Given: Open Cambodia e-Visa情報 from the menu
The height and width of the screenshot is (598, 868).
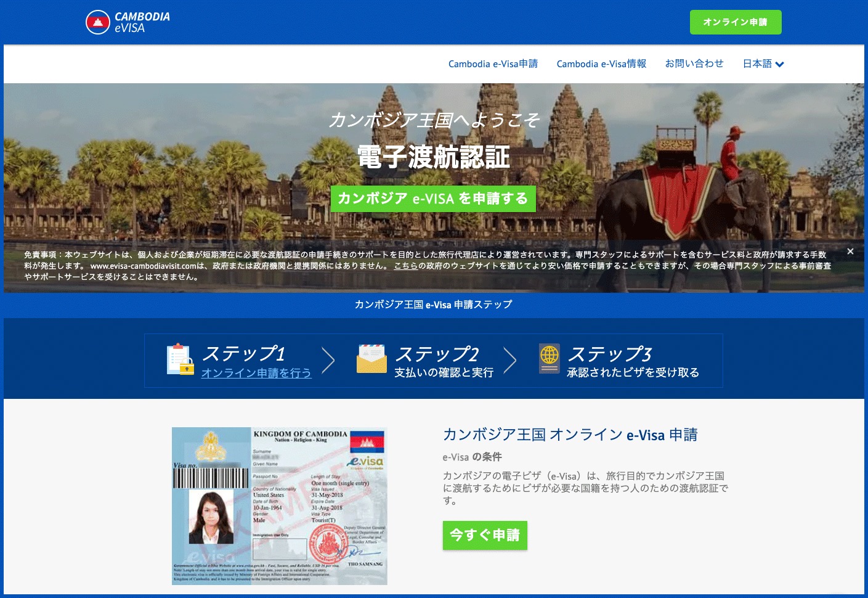Looking at the screenshot, I should click(601, 63).
